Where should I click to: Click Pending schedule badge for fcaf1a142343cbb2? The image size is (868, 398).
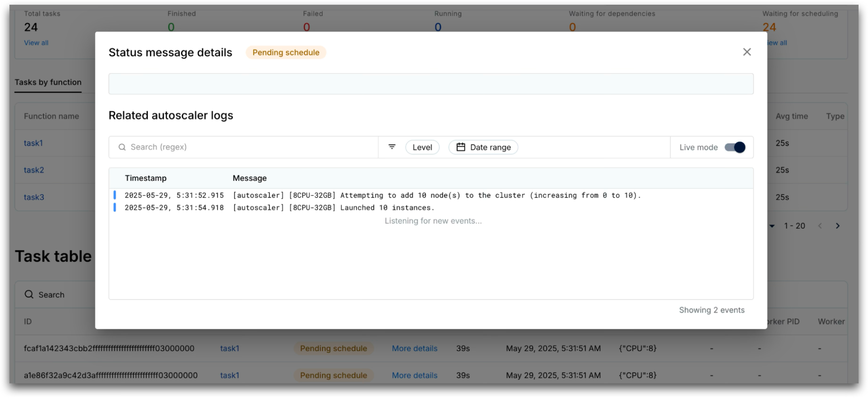(333, 348)
